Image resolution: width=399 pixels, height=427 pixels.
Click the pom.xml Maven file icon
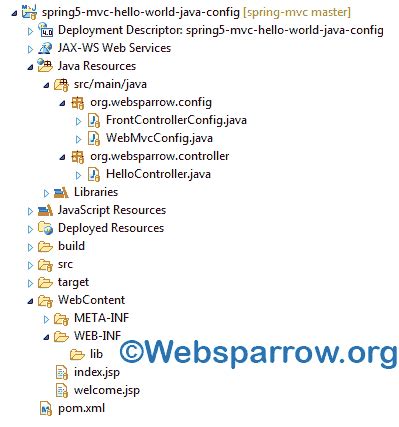(46, 409)
